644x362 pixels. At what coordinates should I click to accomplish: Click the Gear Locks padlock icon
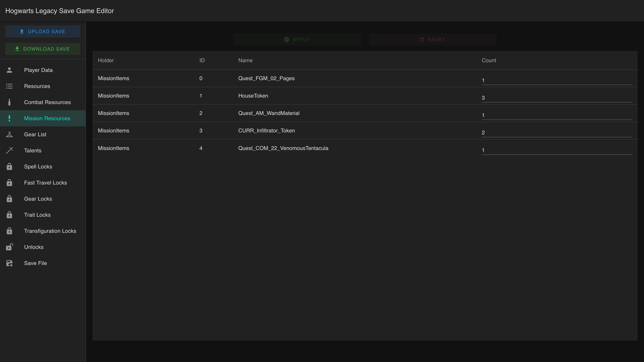tap(9, 199)
